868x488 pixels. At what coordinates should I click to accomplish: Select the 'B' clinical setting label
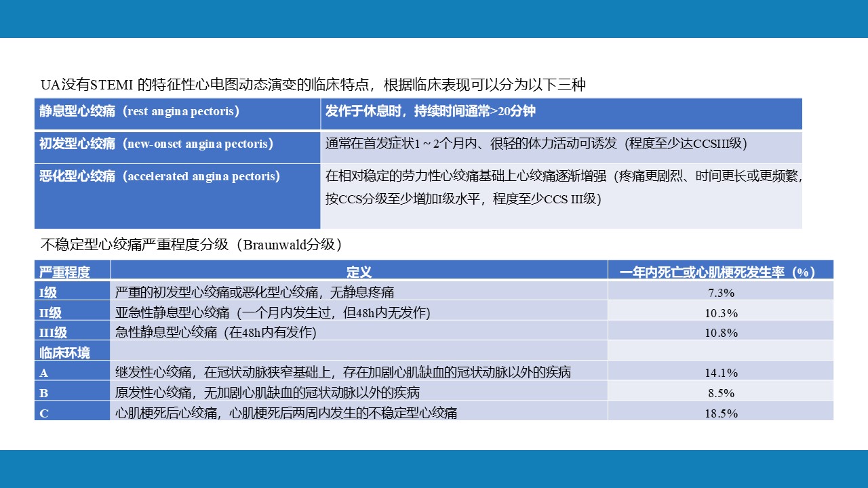[73, 390]
